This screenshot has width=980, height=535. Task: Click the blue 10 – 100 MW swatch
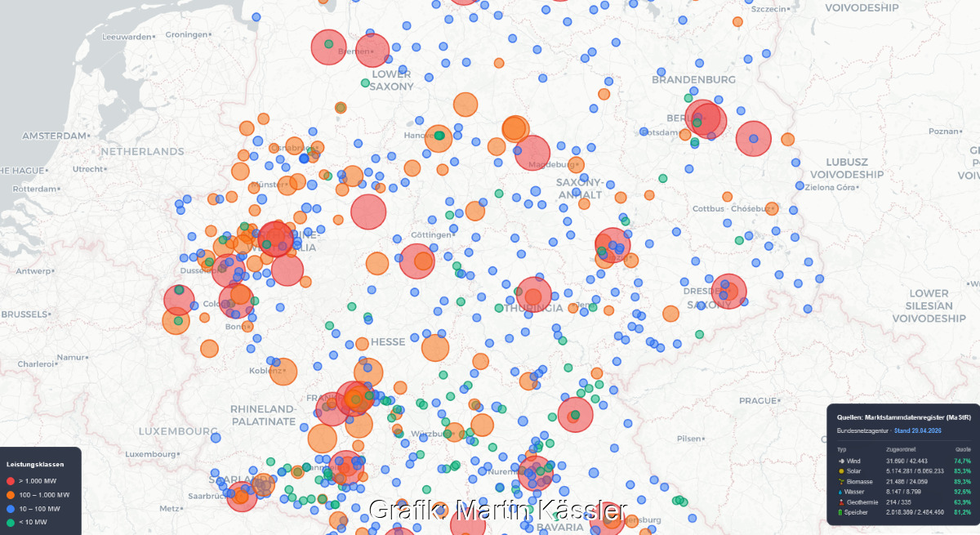[x=10, y=508]
